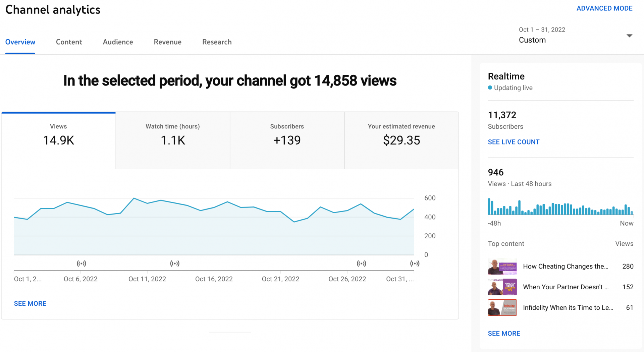Viewport: 644px width, 352px height.
Task: Select the estimated revenue metric card
Action: click(x=401, y=140)
